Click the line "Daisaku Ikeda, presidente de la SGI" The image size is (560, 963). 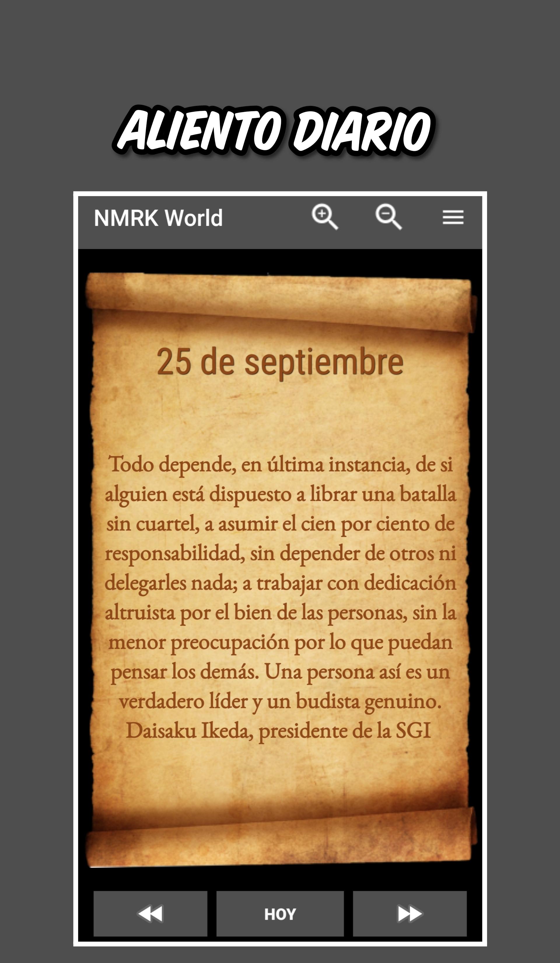click(x=279, y=731)
